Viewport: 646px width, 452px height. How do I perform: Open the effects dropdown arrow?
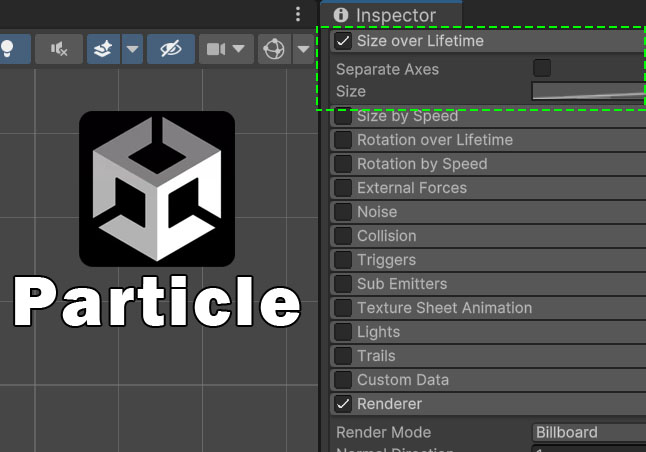[132, 49]
